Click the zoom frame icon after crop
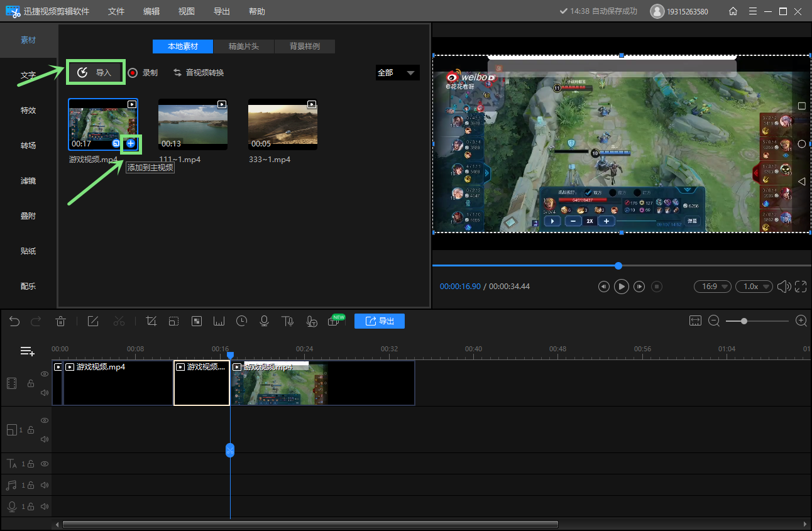This screenshot has width=812, height=531. [x=174, y=322]
